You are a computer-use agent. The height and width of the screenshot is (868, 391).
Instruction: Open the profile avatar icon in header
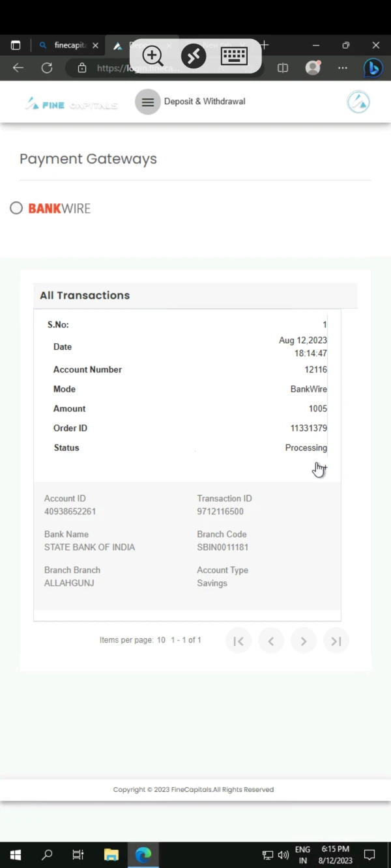pyautogui.click(x=358, y=102)
